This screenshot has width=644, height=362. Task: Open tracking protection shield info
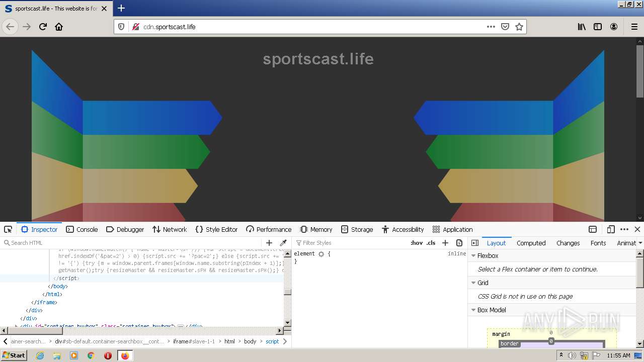[x=121, y=27]
